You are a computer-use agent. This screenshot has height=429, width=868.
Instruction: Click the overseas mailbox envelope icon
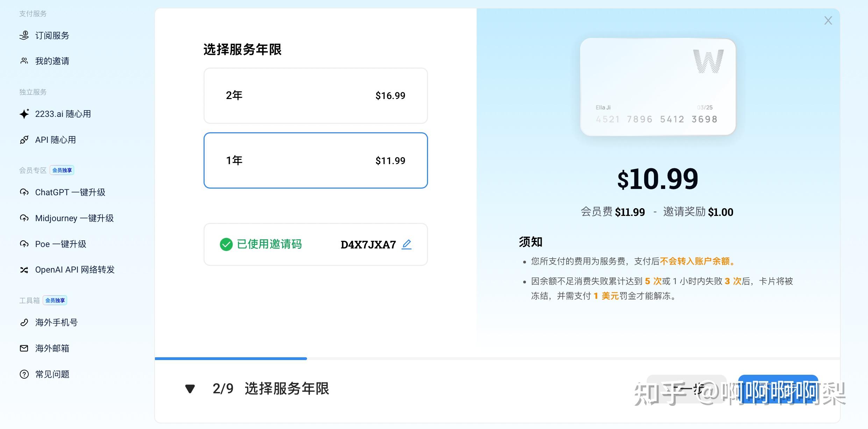coord(24,348)
